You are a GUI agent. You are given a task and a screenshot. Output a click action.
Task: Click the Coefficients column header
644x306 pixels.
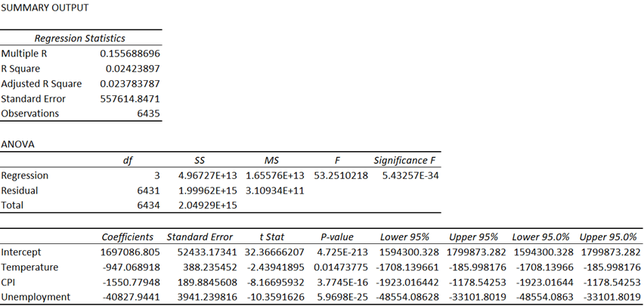(x=128, y=236)
